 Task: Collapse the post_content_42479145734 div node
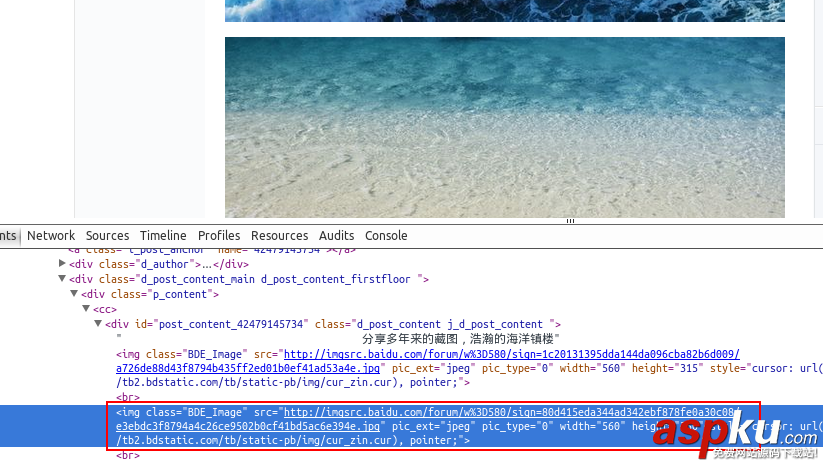click(98, 324)
